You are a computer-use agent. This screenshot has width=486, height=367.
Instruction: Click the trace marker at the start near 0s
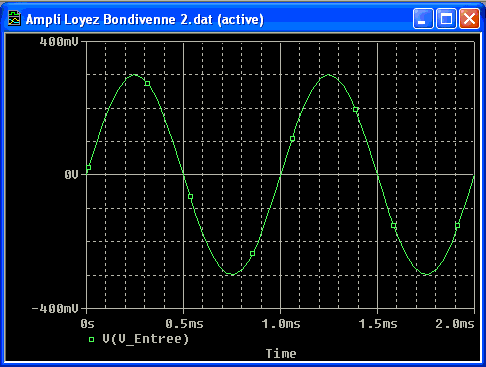(x=88, y=168)
